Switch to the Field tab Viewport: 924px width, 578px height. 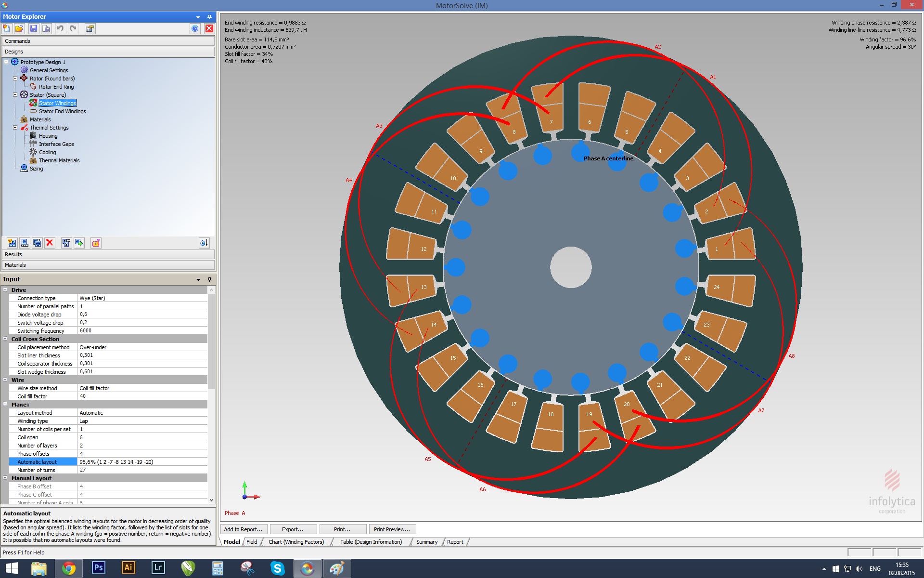pyautogui.click(x=252, y=542)
